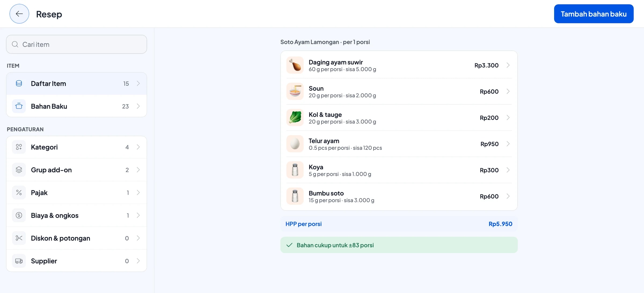
Task: Click the Pajak percent icon
Action: (19, 192)
